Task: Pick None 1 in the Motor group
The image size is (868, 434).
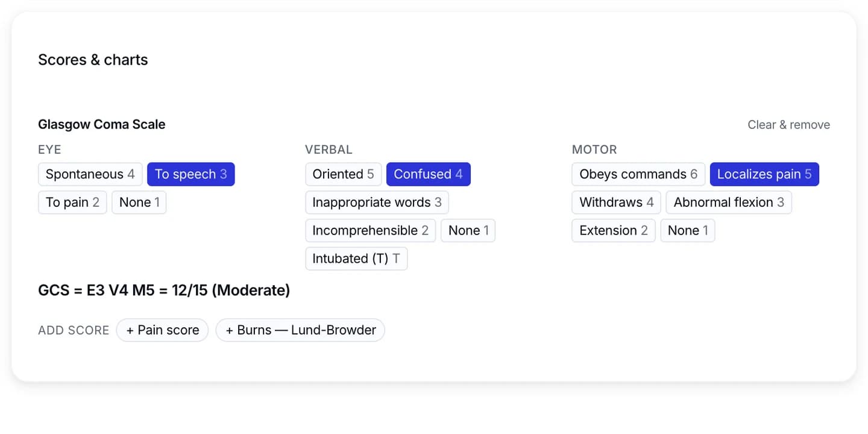Action: pos(688,230)
